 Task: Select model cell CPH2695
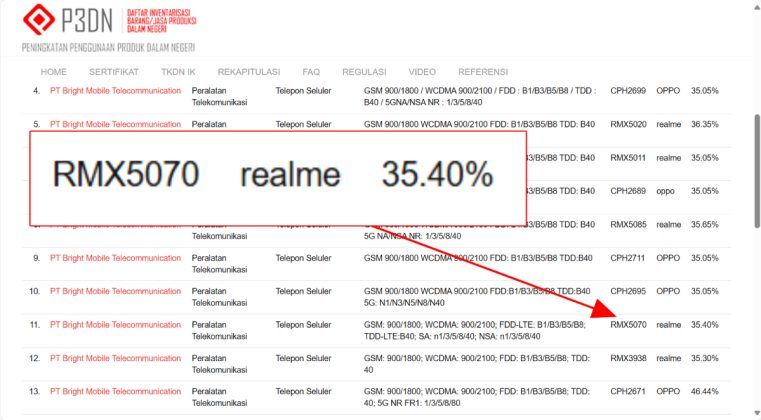pyautogui.click(x=628, y=291)
